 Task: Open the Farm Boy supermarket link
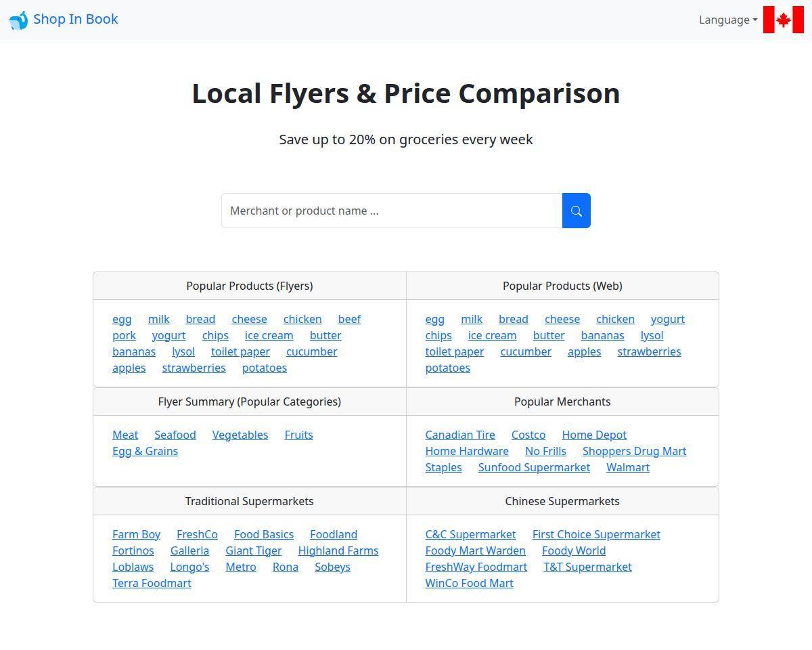point(137,534)
